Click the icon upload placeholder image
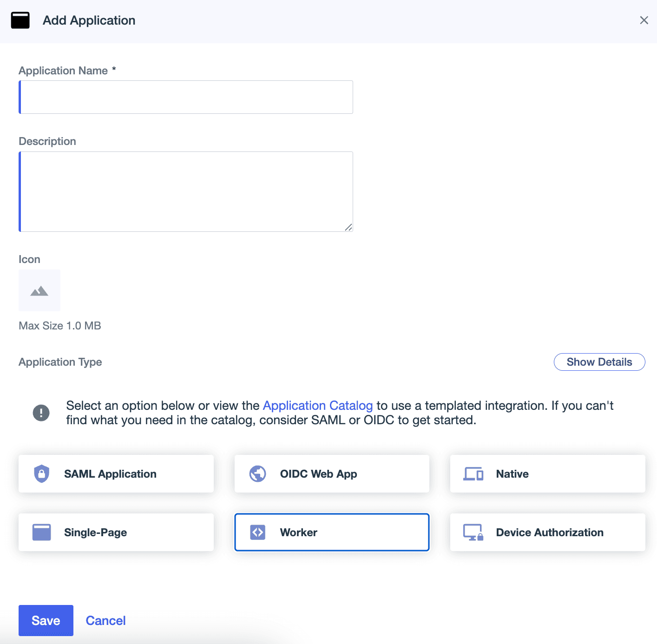 point(39,290)
